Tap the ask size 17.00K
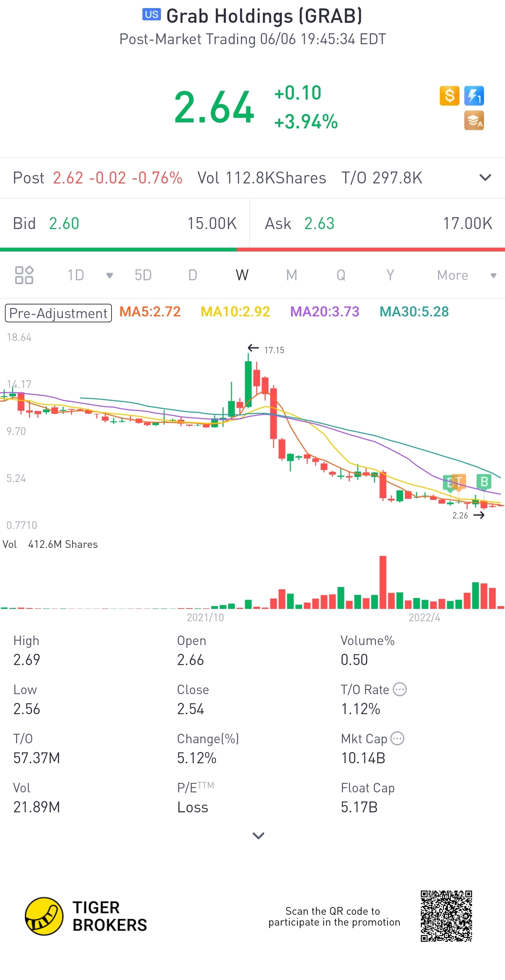 (468, 223)
